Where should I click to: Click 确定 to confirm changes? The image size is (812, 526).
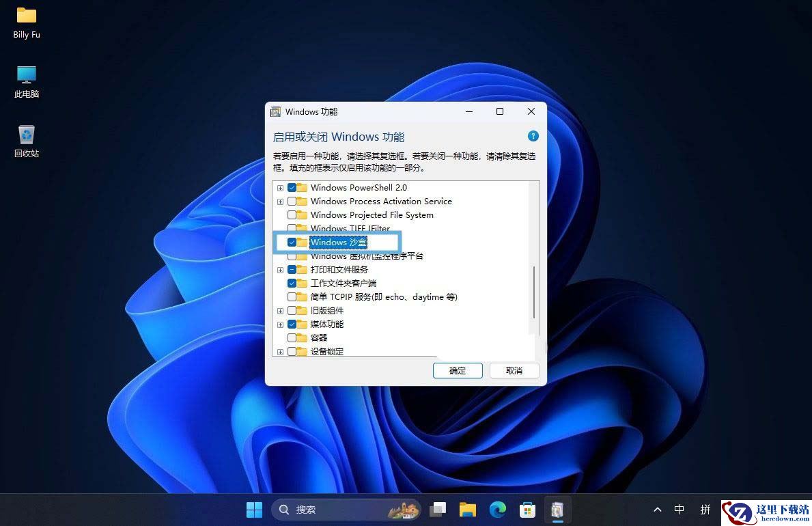458,370
